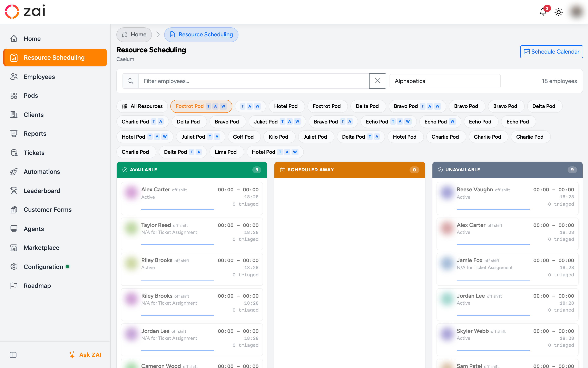Click the Available checkmark icon
The width and height of the screenshot is (588, 368).
coord(125,170)
